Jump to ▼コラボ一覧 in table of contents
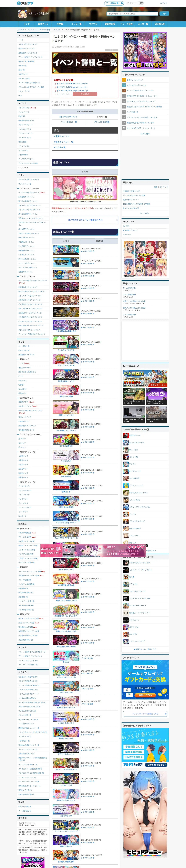The image size is (186, 868). tap(60, 147)
